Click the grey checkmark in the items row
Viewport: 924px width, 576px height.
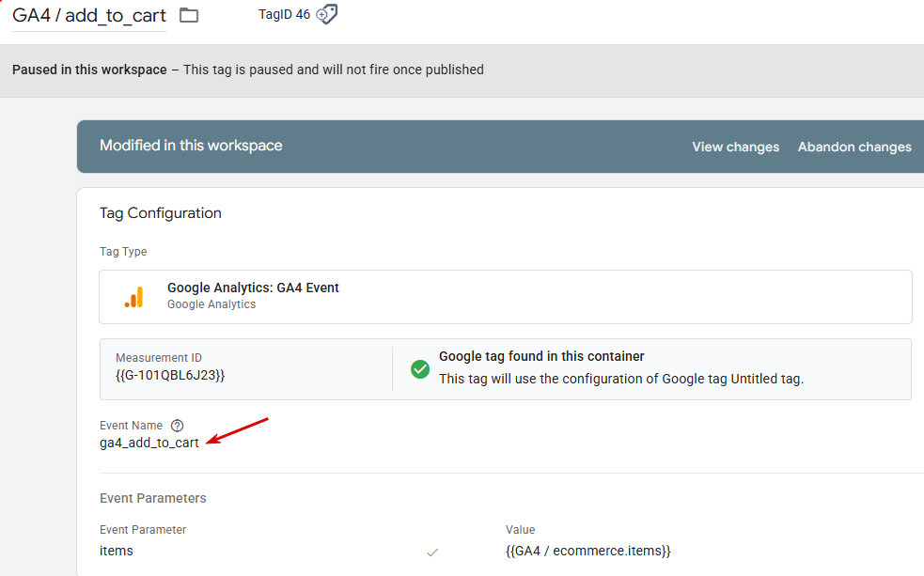432,552
